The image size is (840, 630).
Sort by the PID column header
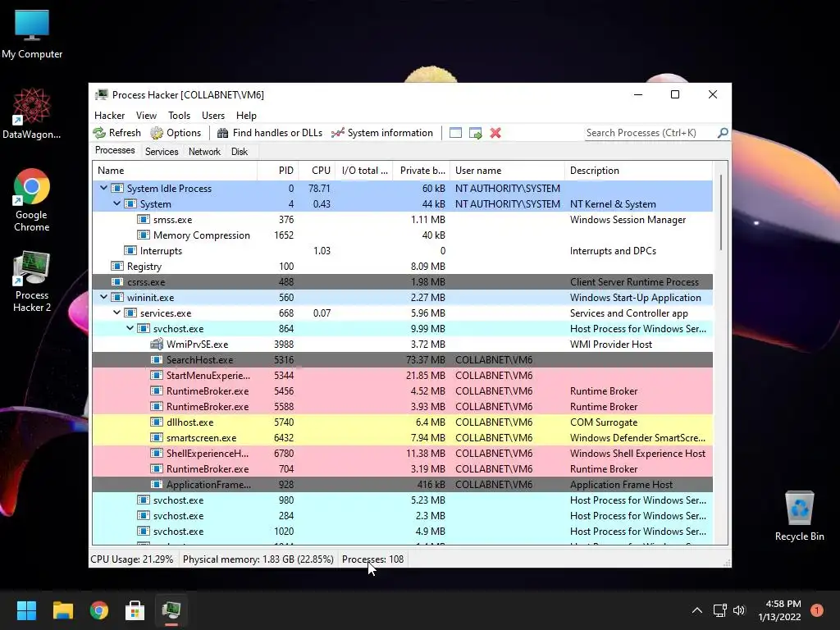click(277, 171)
